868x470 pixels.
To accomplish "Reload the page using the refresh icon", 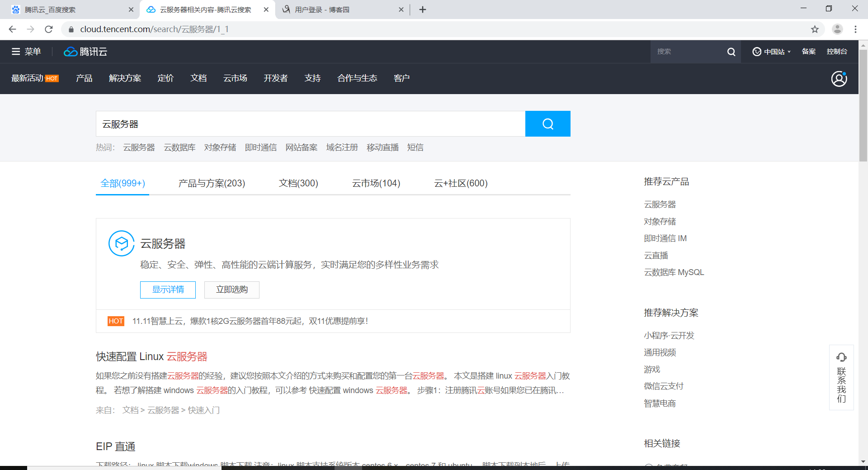I will click(49, 29).
